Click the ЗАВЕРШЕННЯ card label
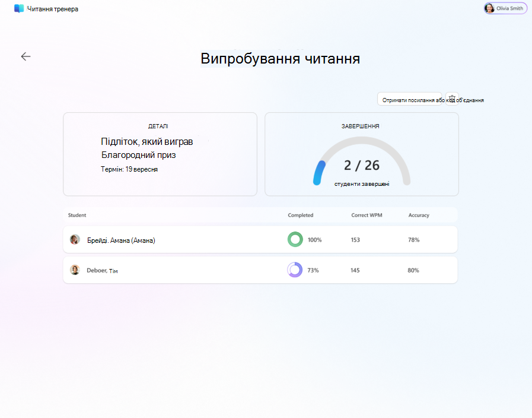The image size is (532, 418). [361, 126]
